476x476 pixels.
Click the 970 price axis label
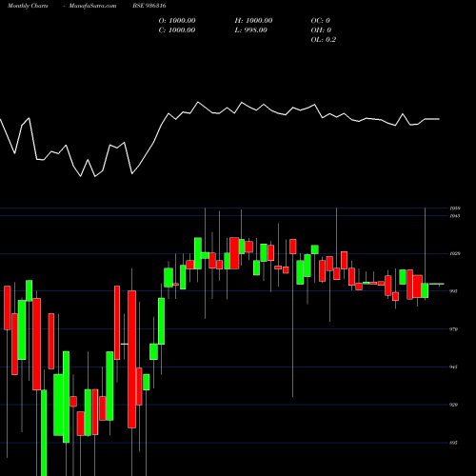(x=454, y=329)
